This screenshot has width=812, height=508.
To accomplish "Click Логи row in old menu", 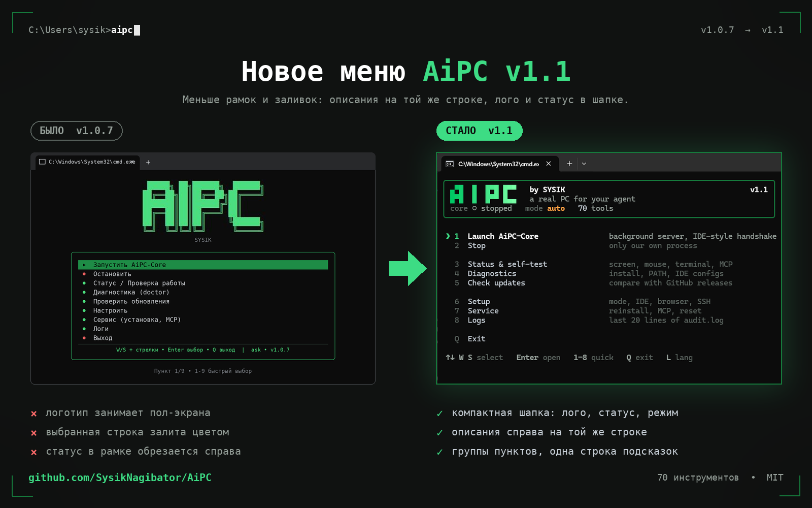I will [x=100, y=329].
